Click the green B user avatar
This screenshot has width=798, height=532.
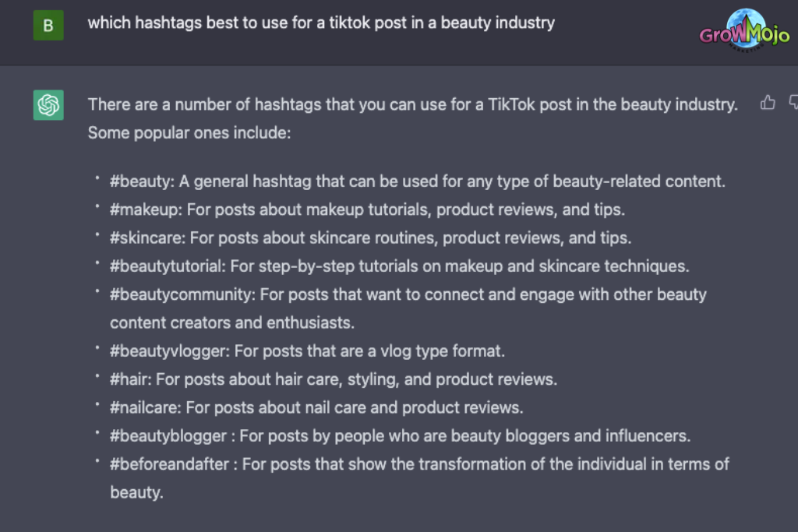[x=48, y=25]
